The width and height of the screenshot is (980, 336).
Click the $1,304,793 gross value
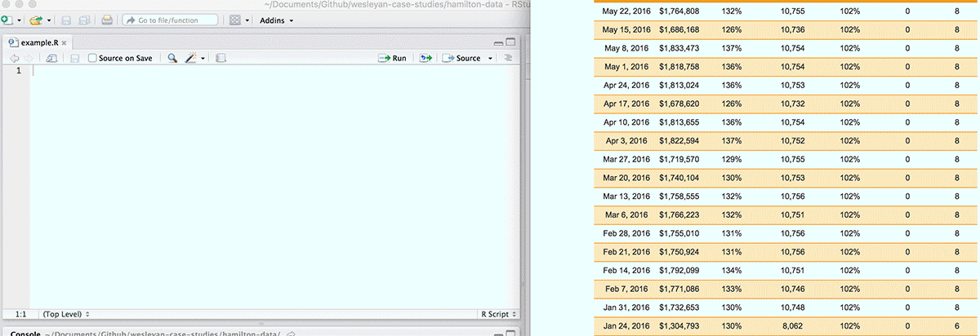(x=679, y=326)
